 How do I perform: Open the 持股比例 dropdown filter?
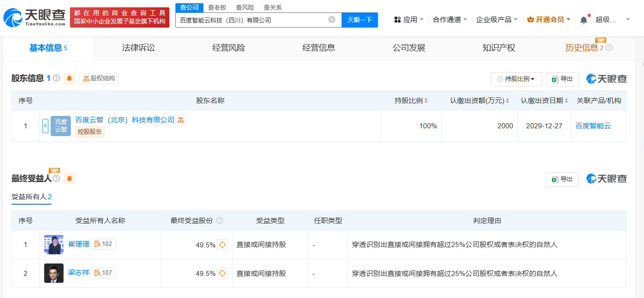516,79
